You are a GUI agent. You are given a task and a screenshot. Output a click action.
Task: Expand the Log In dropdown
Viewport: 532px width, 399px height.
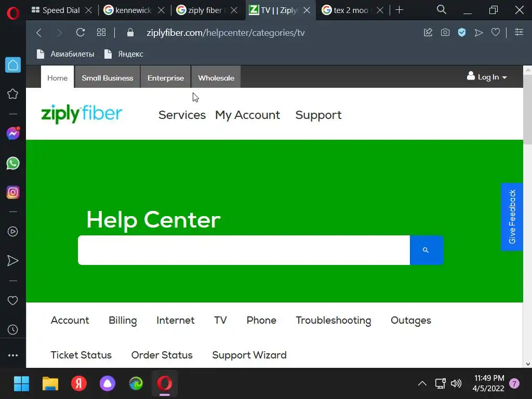487,77
